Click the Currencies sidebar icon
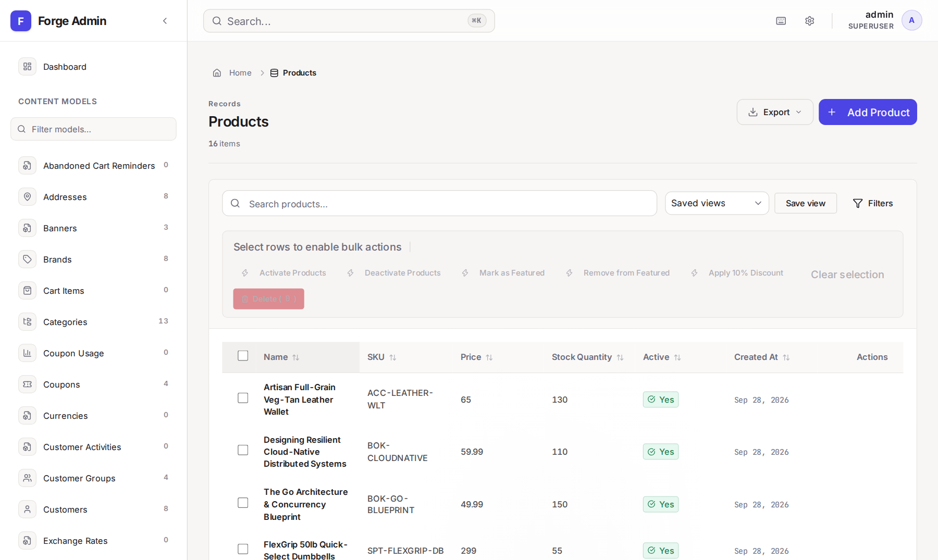The height and width of the screenshot is (560, 938). [x=28, y=416]
